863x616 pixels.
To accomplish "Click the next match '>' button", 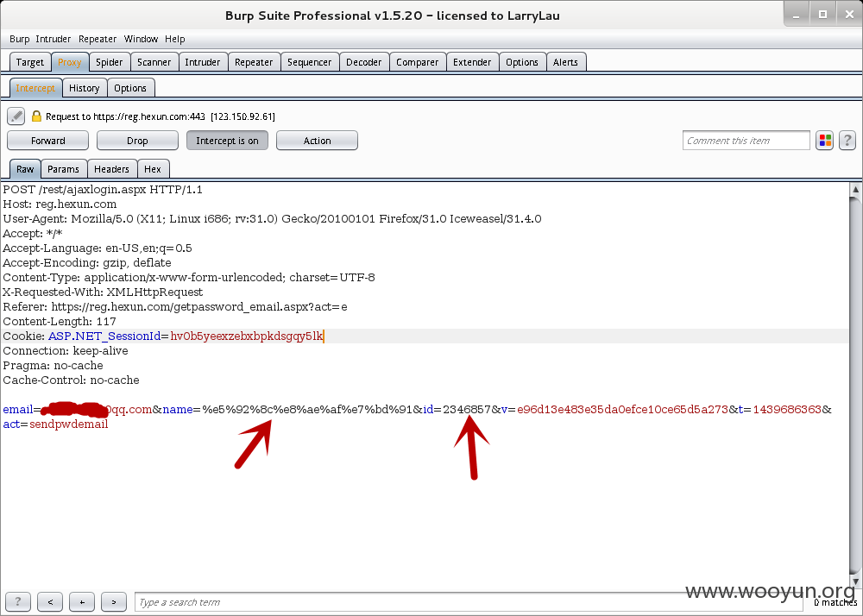I will [x=114, y=601].
